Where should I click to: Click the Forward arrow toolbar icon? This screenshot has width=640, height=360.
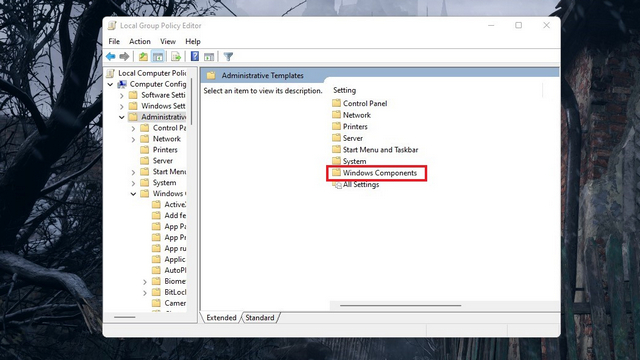click(124, 56)
